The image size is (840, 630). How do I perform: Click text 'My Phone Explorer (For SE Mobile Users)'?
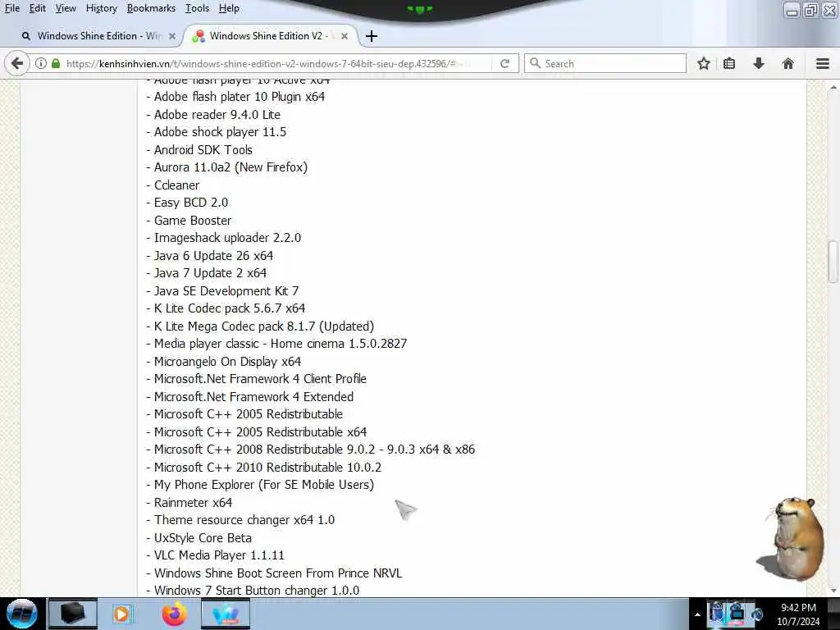[x=263, y=485]
